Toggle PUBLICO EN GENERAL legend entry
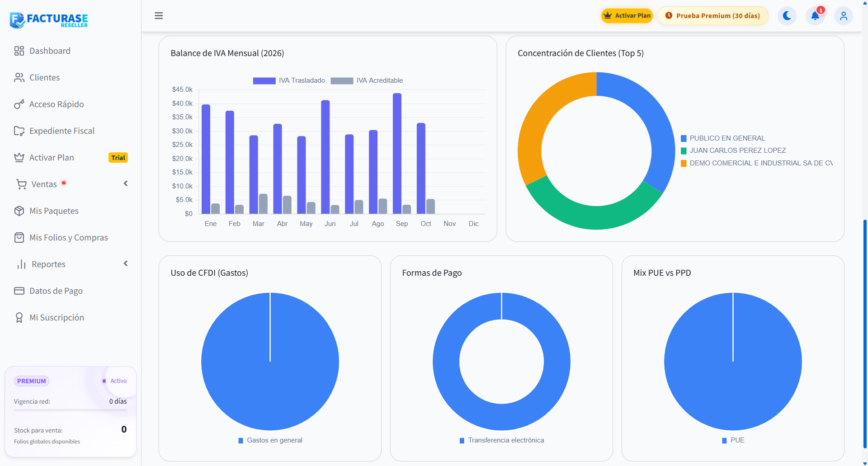This screenshot has height=466, width=868. [x=723, y=138]
